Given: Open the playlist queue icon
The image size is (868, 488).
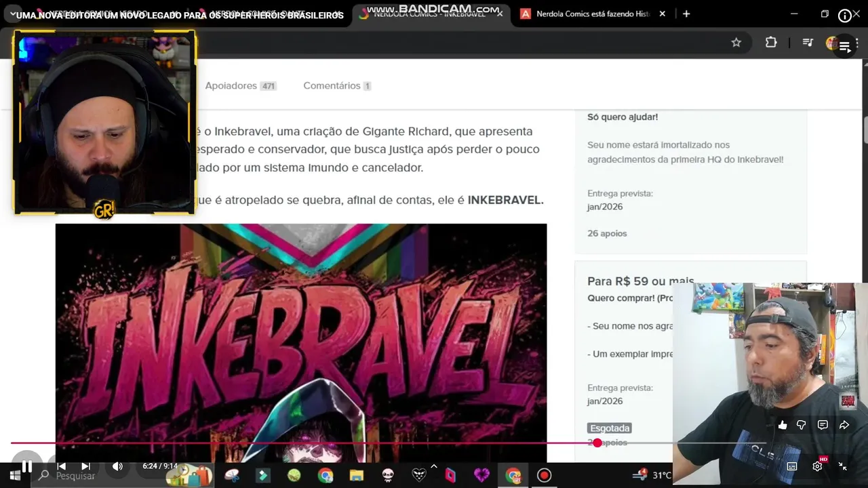Looking at the screenshot, I should click(x=845, y=47).
